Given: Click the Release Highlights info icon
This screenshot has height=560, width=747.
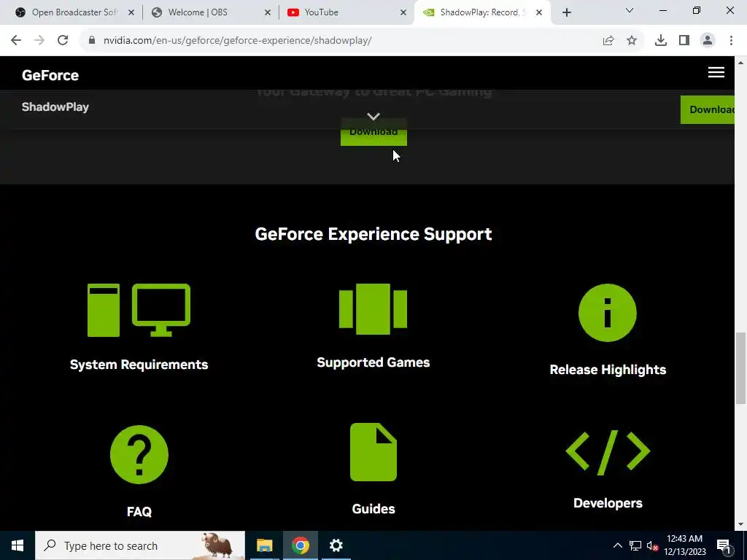Looking at the screenshot, I should pos(608,313).
